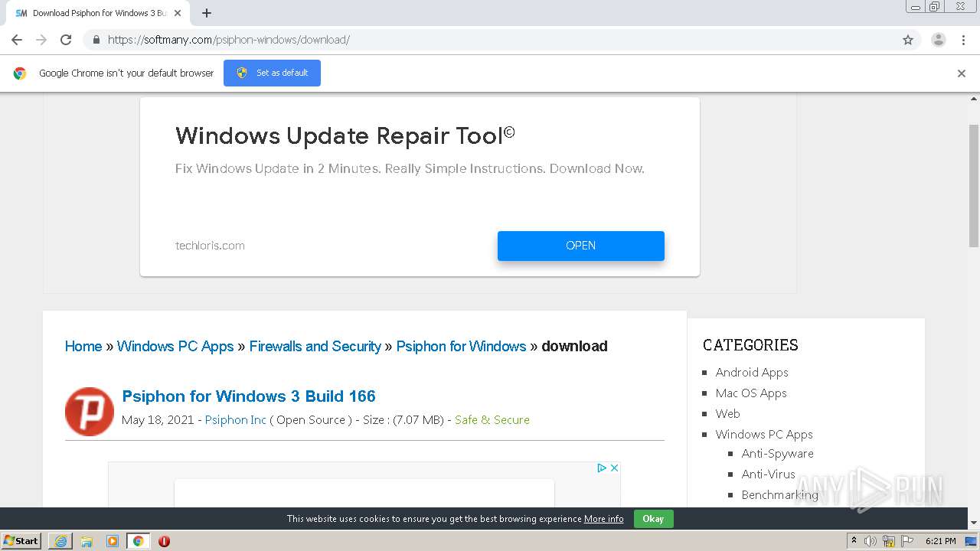Click the padlock site info icon
980x551 pixels.
(x=96, y=40)
